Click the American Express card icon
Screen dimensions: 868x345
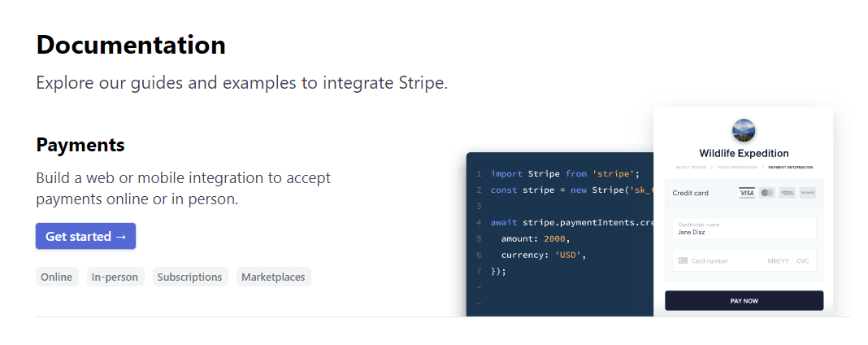[787, 193]
